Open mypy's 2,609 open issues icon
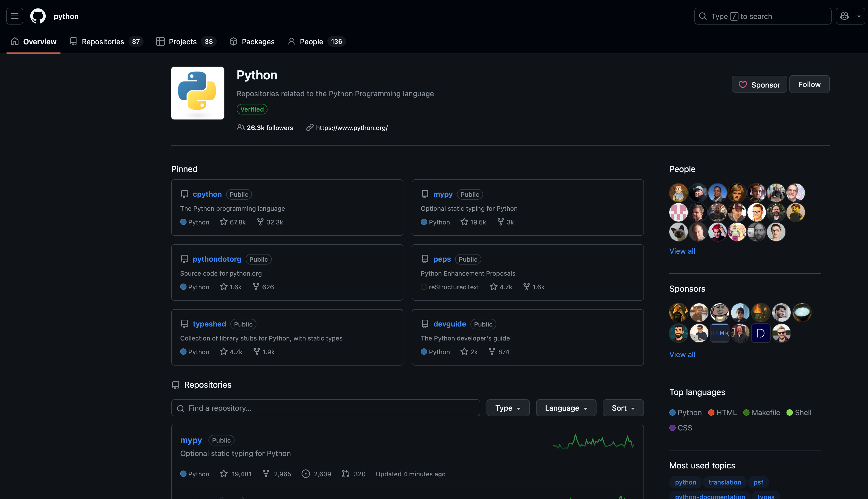 click(x=306, y=474)
